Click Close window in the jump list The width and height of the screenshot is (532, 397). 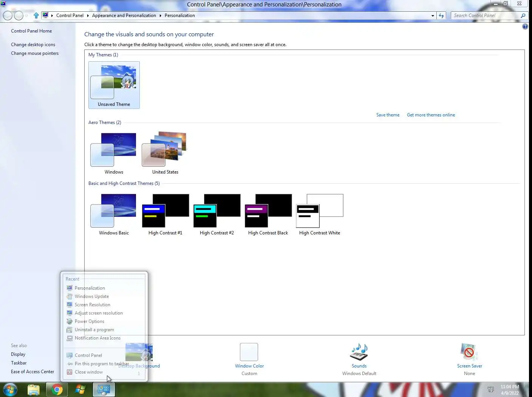pos(104,372)
